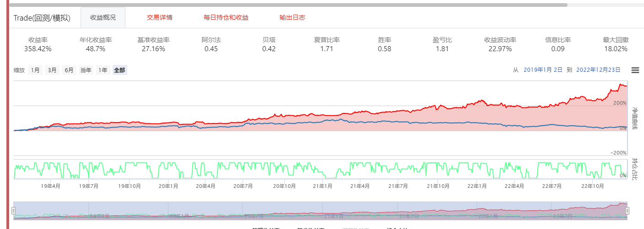
Task: Set zoom range to 1月
Action: (35, 70)
